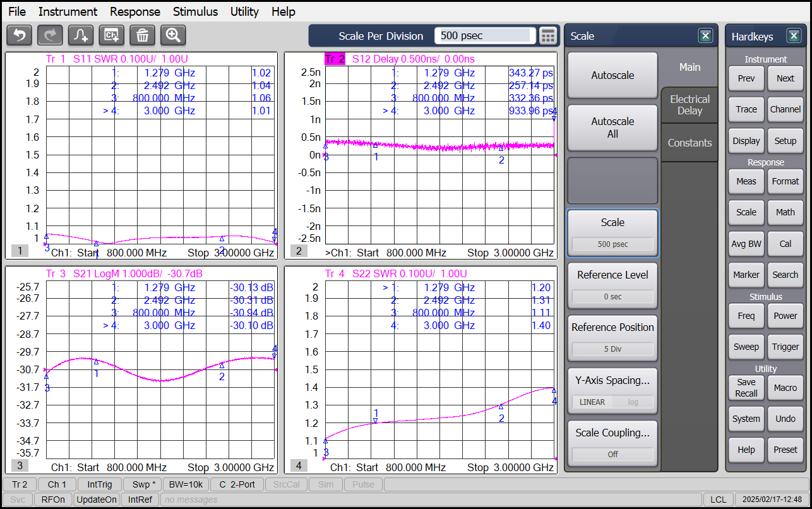This screenshot has height=509, width=812.
Task: Open the numeric keypad icon
Action: tap(547, 36)
